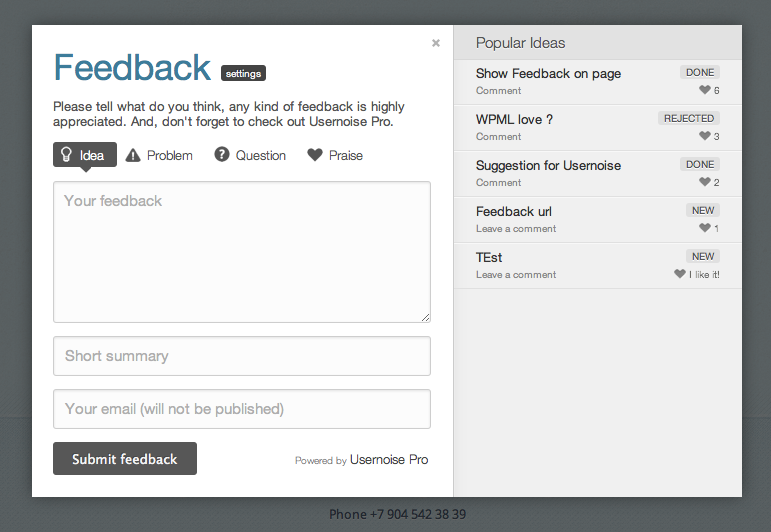Click the question mark Question icon
The height and width of the screenshot is (532, 771).
pos(222,155)
